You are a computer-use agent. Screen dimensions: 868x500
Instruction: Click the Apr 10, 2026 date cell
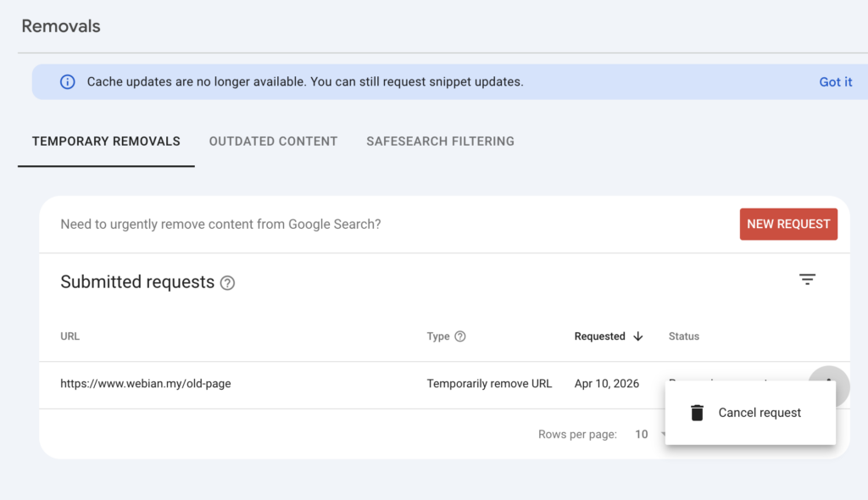tap(606, 384)
